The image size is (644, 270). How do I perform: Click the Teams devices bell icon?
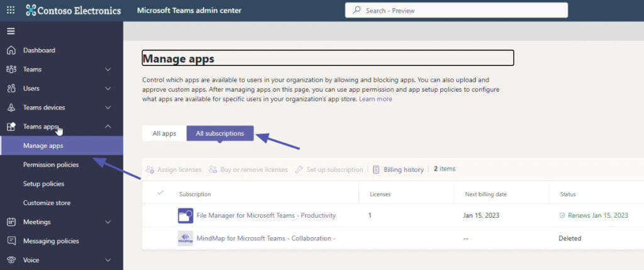(x=11, y=108)
